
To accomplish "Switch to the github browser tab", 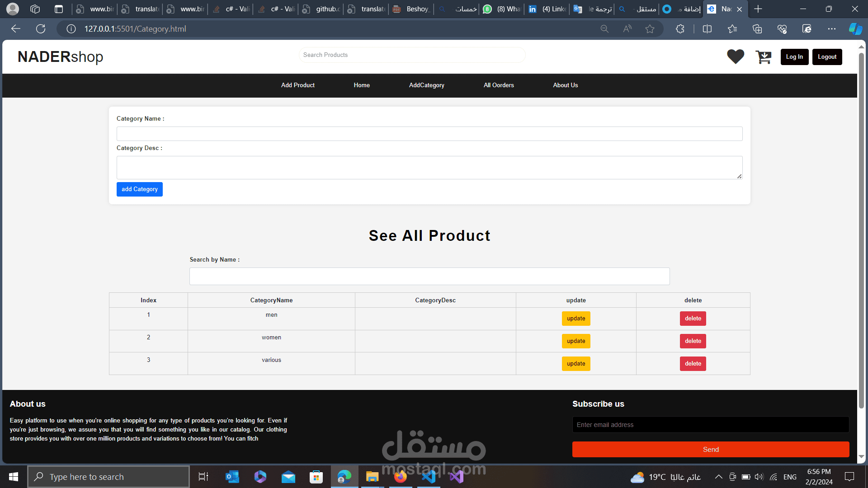I will click(322, 9).
